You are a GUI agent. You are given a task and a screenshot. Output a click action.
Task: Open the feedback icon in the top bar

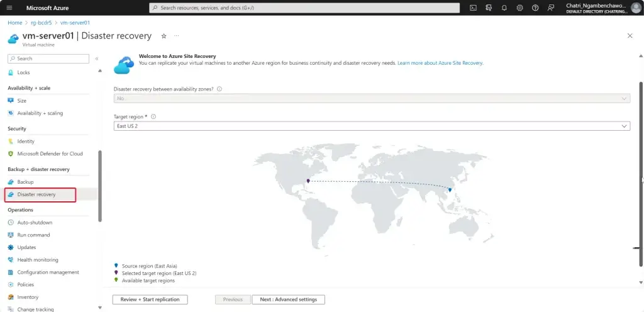coord(551,8)
